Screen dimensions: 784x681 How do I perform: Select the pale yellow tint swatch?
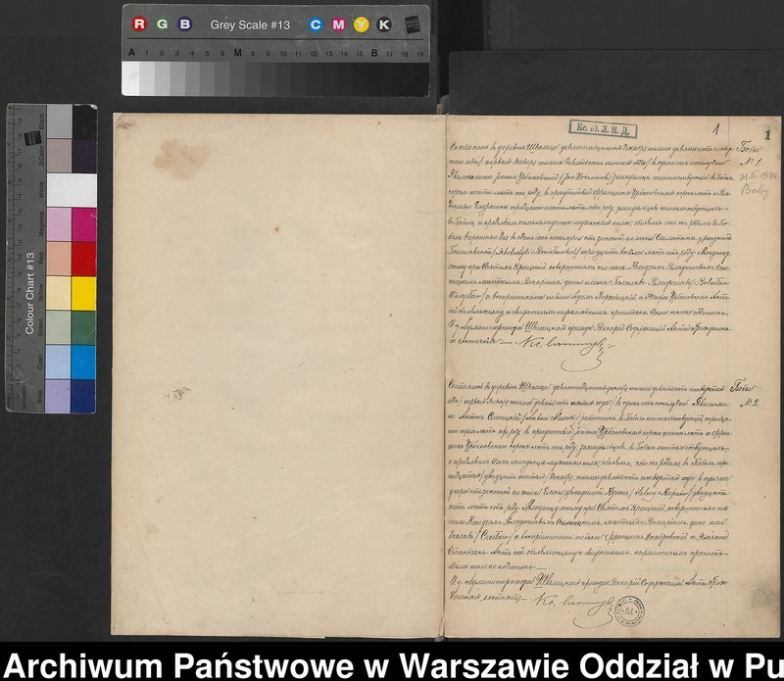point(59,294)
